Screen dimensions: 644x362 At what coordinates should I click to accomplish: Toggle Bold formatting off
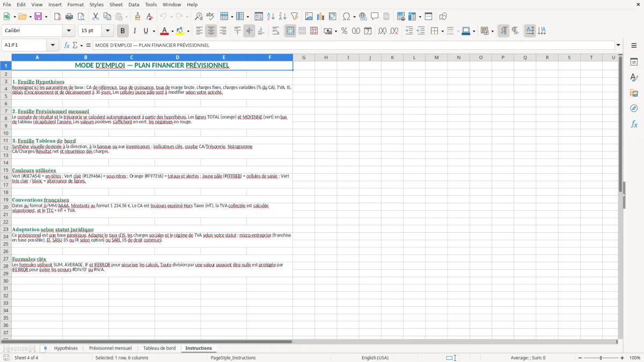coord(122,31)
